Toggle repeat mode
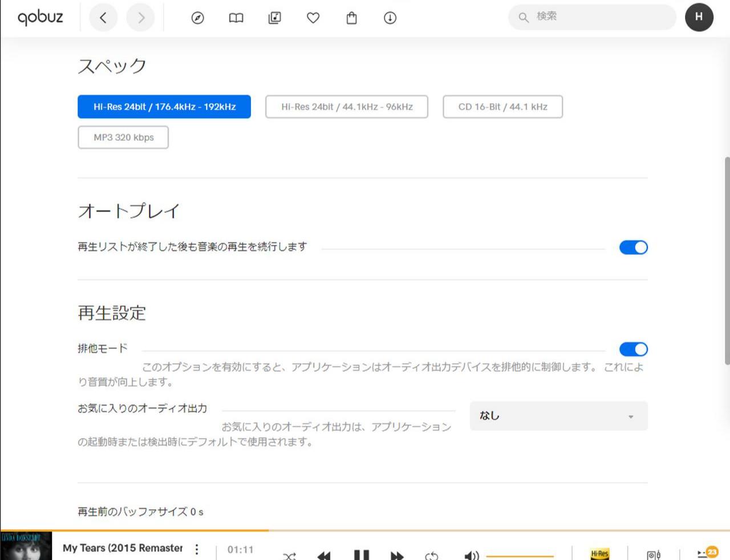Image resolution: width=730 pixels, height=560 pixels. [432, 556]
